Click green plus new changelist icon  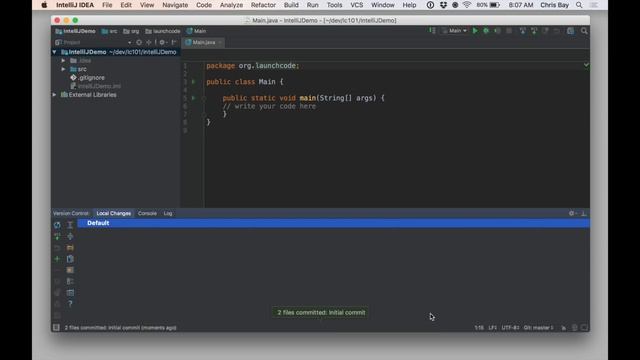(x=57, y=259)
